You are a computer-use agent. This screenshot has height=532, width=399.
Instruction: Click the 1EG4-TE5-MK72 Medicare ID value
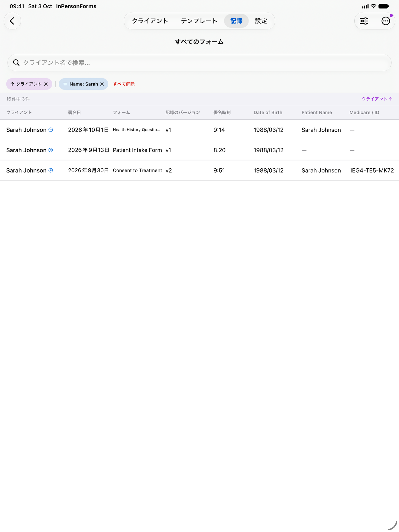pos(372,170)
